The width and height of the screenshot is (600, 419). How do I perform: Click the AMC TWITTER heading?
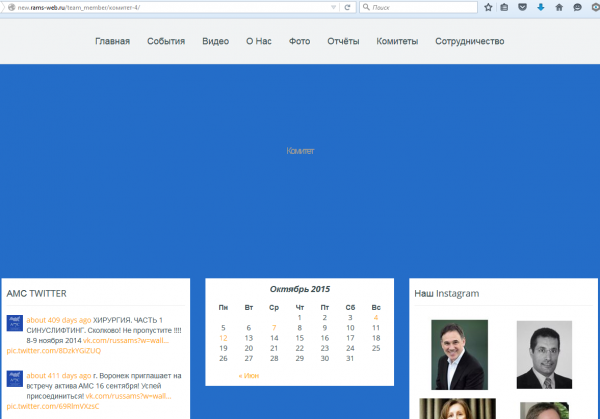click(36, 293)
